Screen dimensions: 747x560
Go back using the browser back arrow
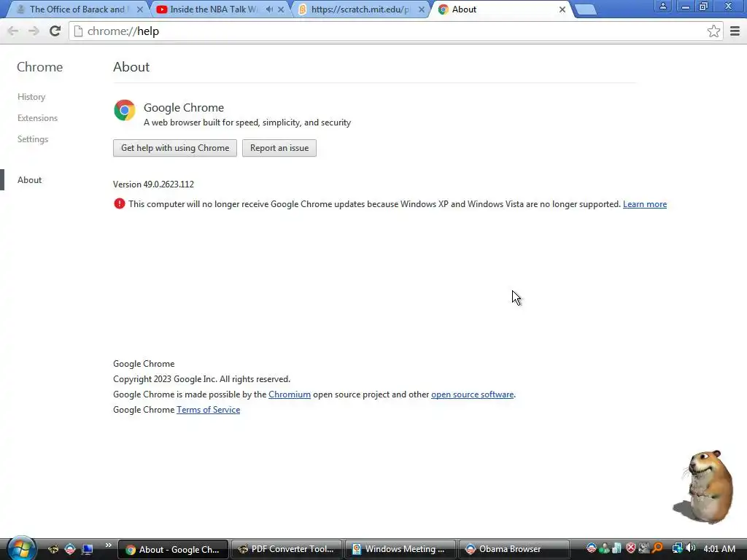pos(13,31)
